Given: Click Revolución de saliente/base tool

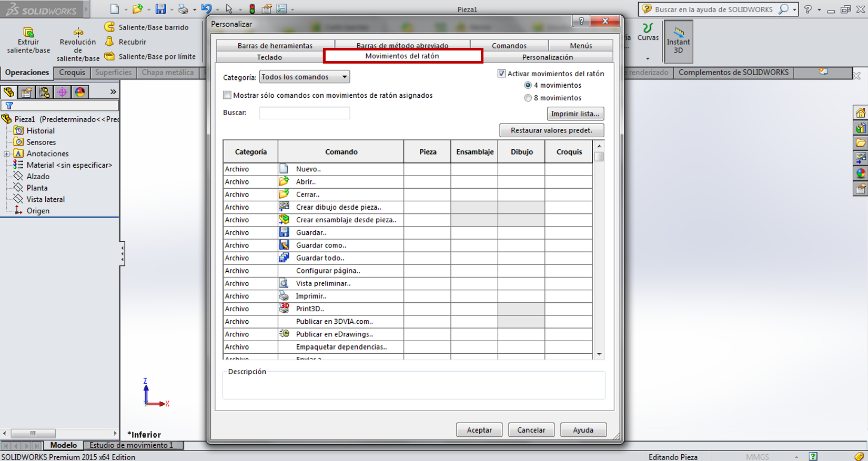Looking at the screenshot, I should pos(78,46).
